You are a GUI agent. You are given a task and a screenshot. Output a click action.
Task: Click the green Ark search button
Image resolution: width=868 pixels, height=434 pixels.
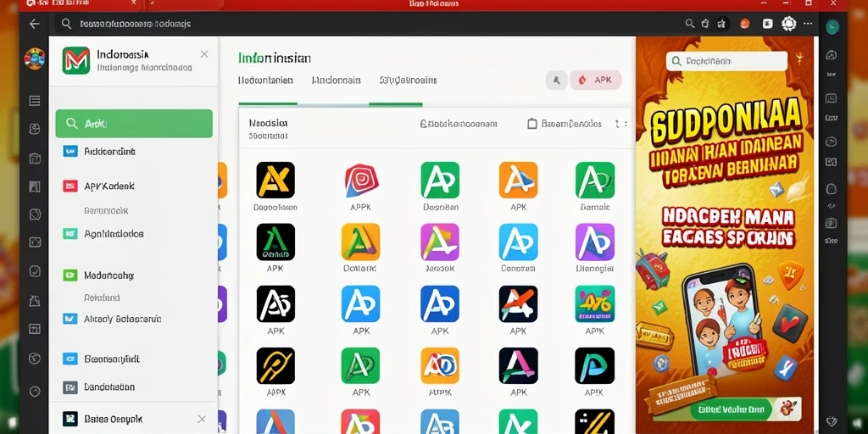tap(134, 124)
